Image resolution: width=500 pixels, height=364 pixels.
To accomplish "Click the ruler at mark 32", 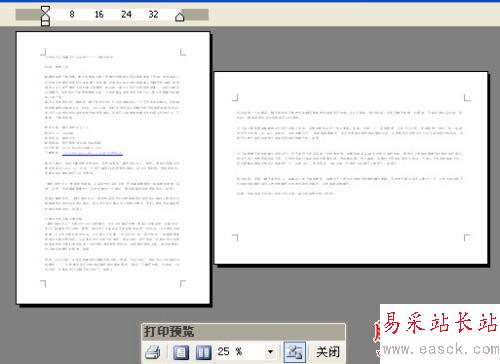I will tap(153, 14).
